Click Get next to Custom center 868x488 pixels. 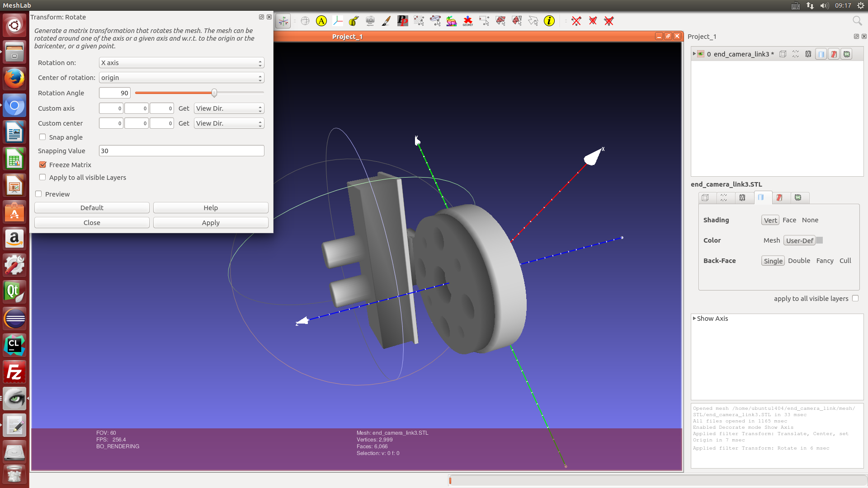pos(184,123)
